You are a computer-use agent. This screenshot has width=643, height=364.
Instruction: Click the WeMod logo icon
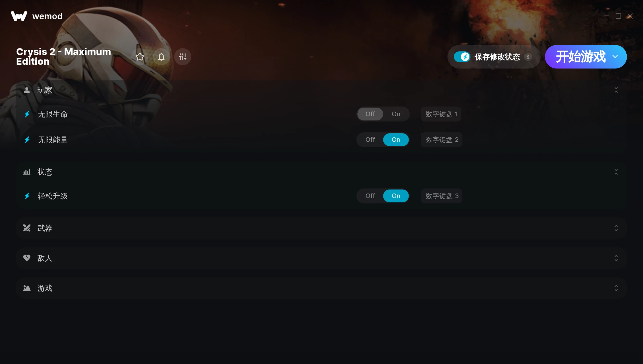19,16
